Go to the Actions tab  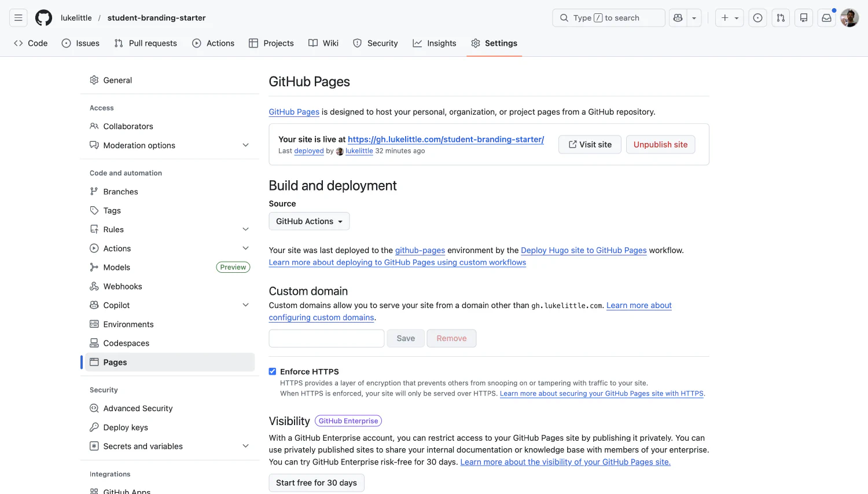[x=214, y=43]
